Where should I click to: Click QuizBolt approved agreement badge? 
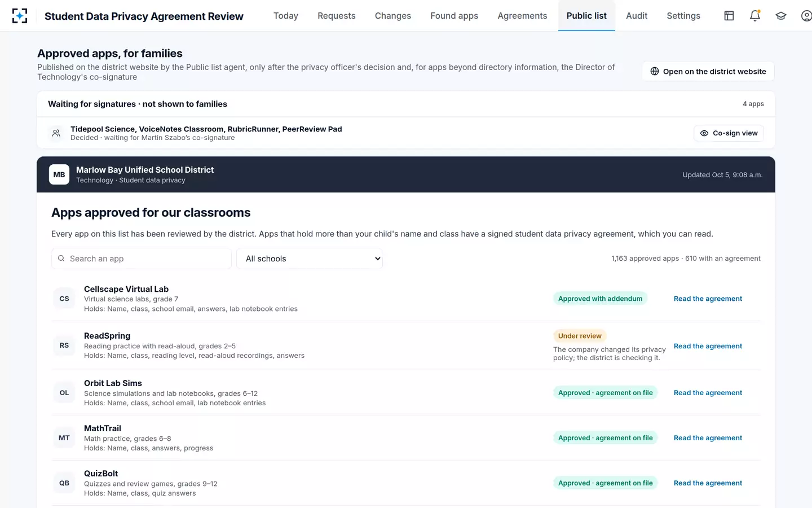(605, 483)
